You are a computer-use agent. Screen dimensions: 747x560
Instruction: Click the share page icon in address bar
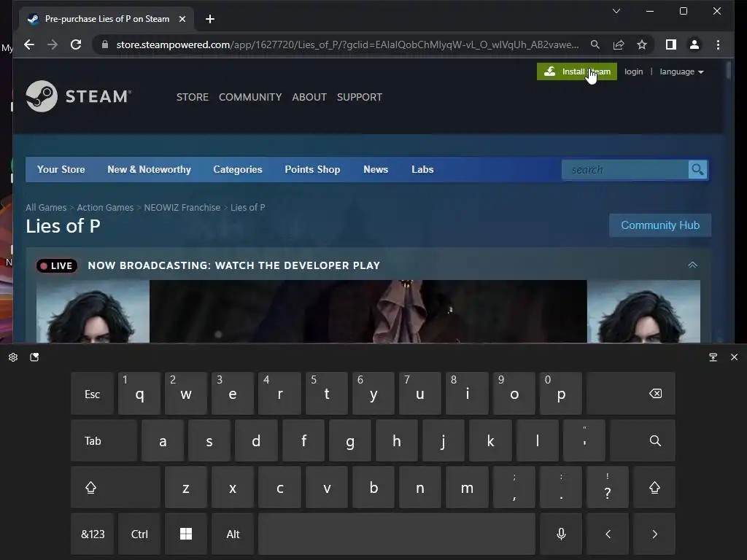point(619,44)
